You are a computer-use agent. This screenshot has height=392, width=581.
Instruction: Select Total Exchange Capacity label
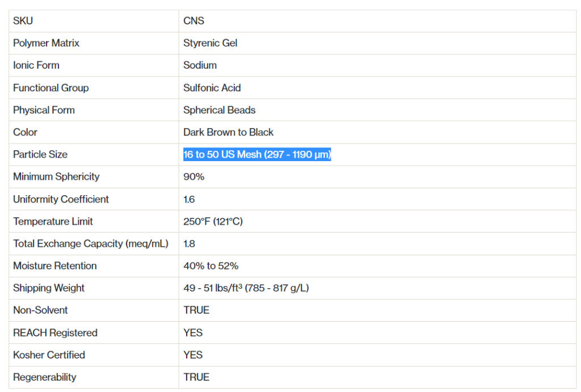(x=90, y=243)
